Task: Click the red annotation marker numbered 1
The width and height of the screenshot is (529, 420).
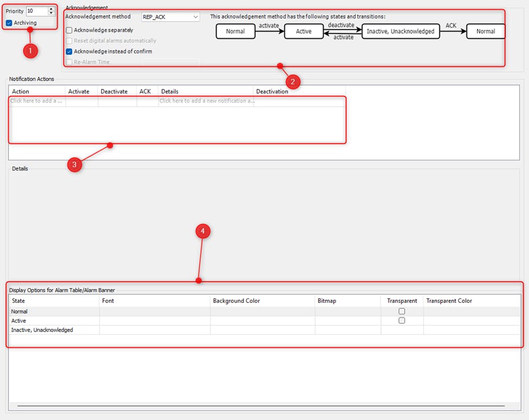Action: [30, 51]
